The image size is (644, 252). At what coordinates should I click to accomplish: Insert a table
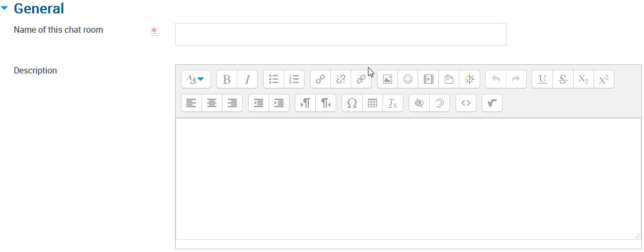[373, 103]
